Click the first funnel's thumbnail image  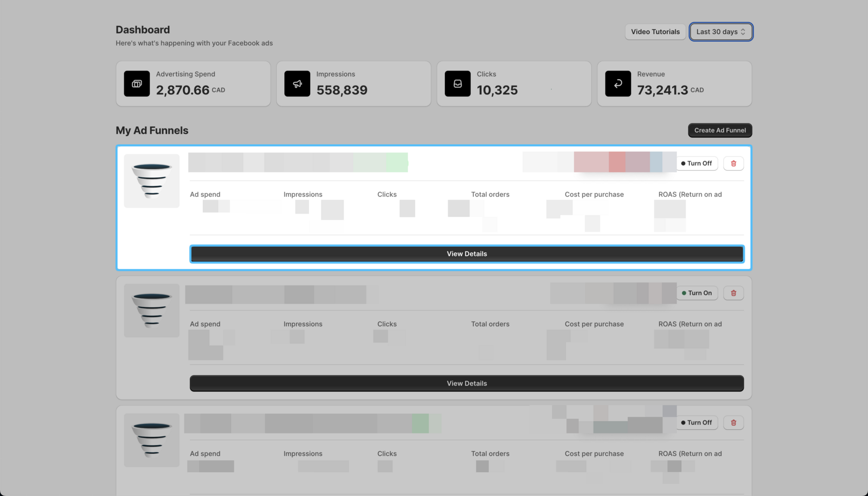(151, 181)
